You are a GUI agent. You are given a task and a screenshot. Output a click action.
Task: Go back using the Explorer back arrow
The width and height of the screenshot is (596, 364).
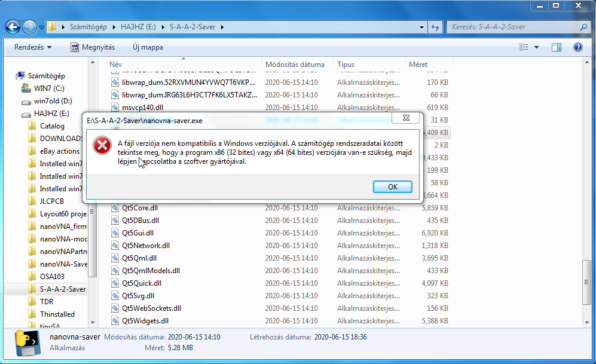pyautogui.click(x=13, y=27)
